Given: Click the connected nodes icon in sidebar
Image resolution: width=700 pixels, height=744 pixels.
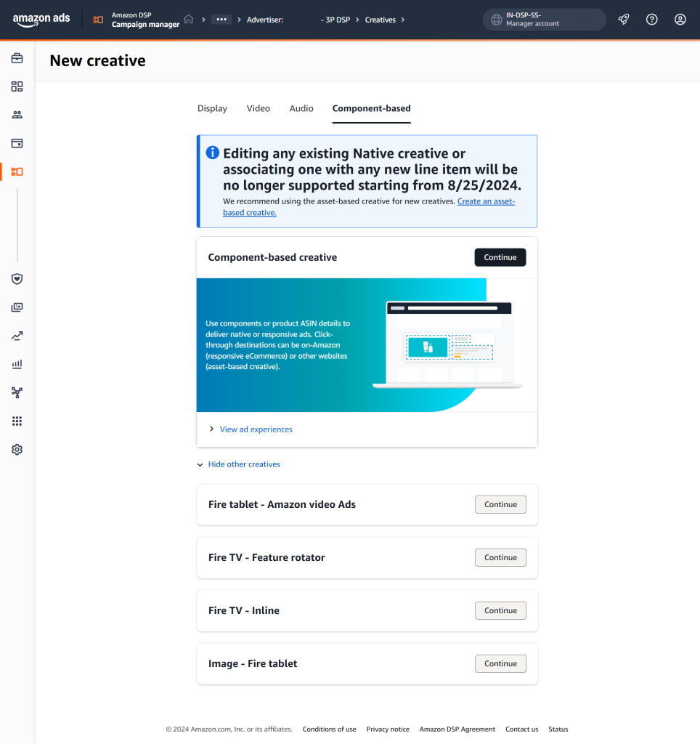Looking at the screenshot, I should click(x=17, y=392).
